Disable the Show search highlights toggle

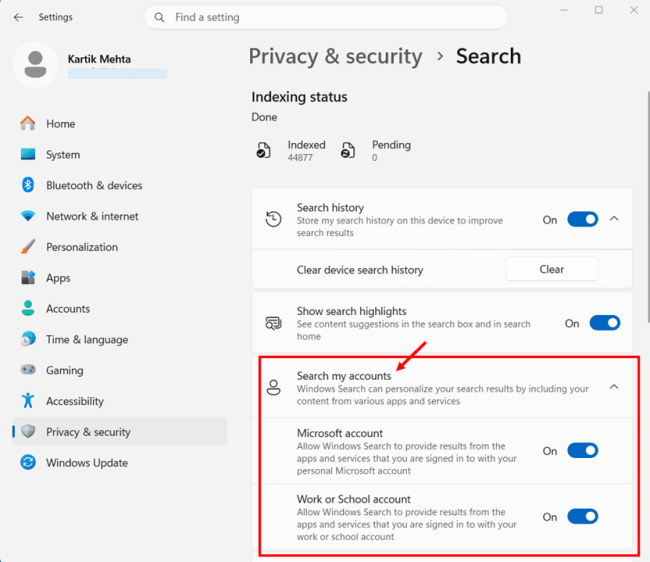coord(605,323)
